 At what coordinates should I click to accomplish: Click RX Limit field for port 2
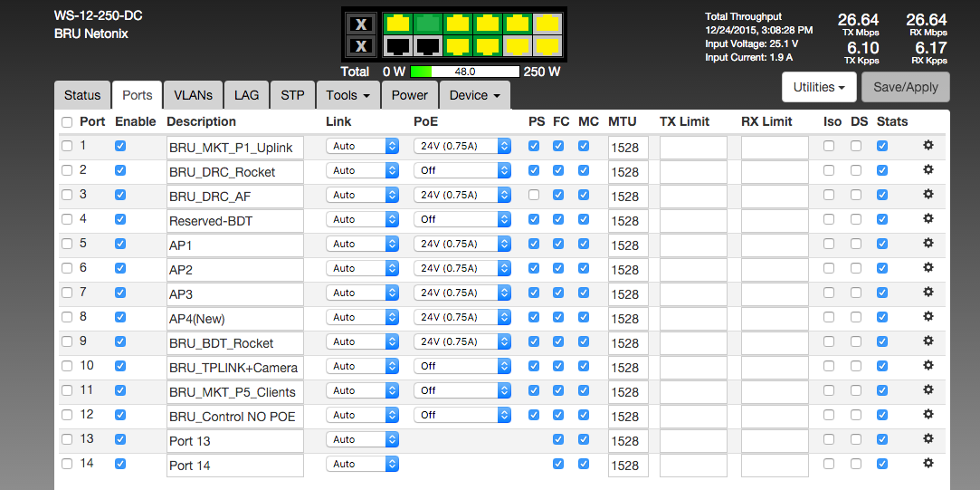[775, 172]
